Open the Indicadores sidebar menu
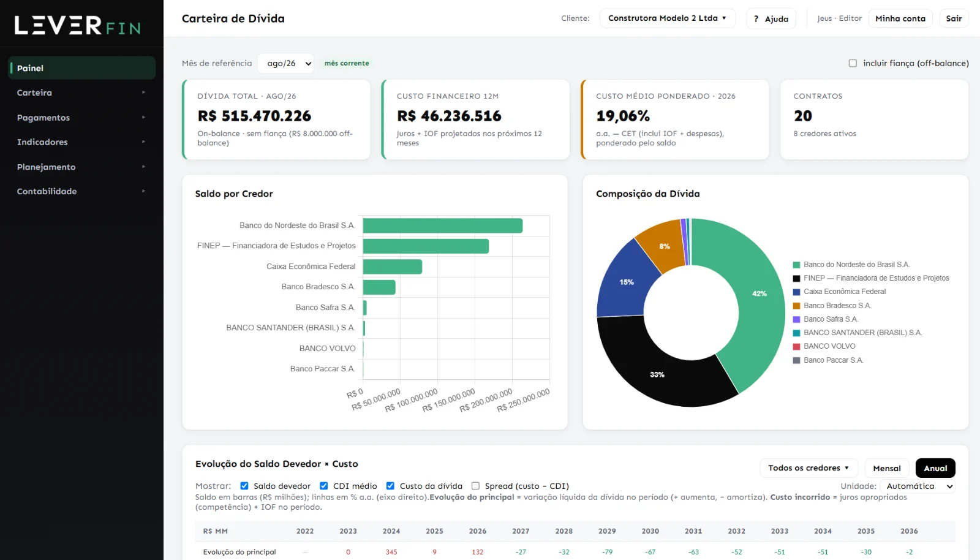 (81, 142)
